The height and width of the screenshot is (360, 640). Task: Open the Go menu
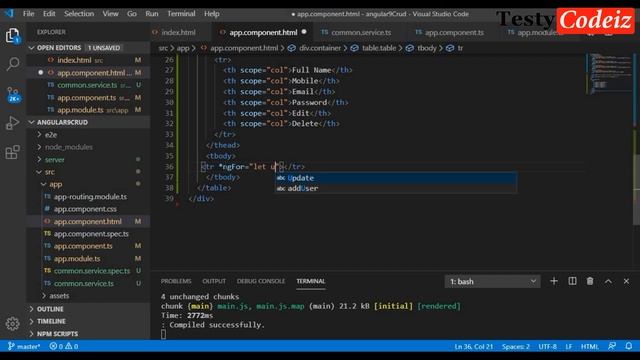tap(131, 13)
